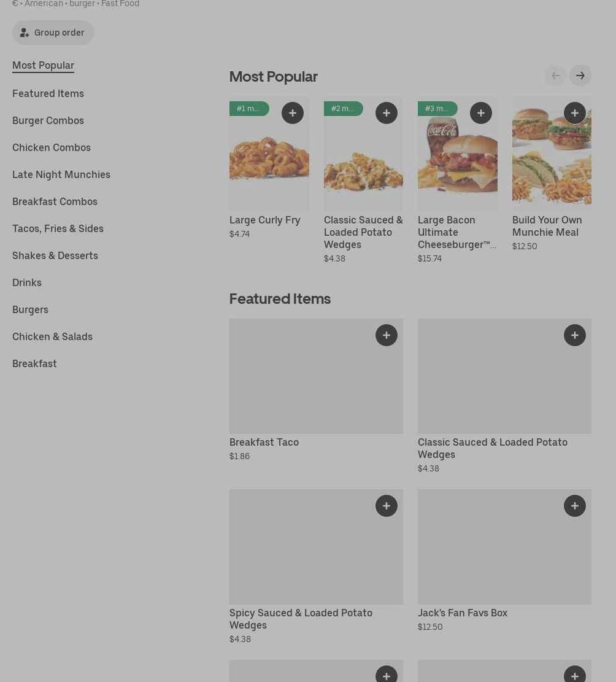Add Large Bacon Ultimate Cheeseburger via plus

[x=481, y=113]
